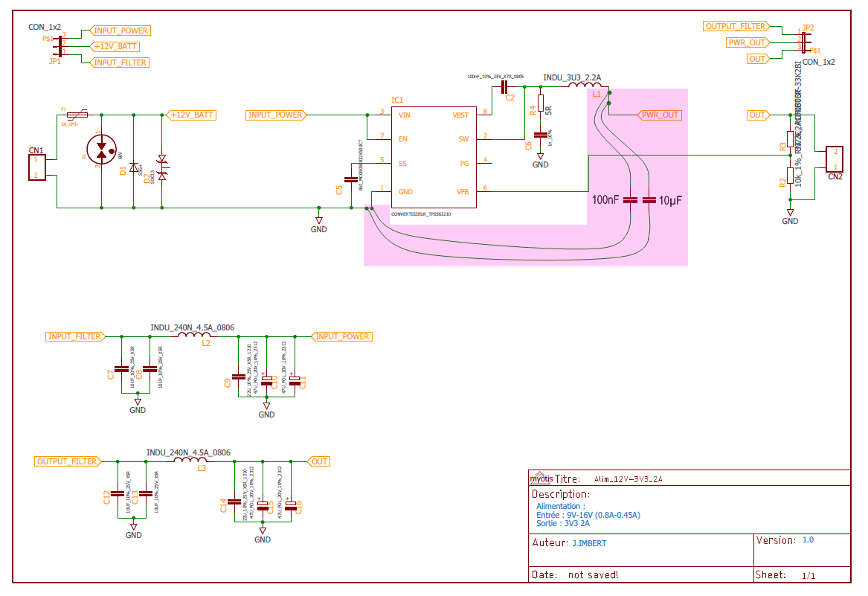Click INPUT_FILTER net label before inductor L2

pos(75,337)
